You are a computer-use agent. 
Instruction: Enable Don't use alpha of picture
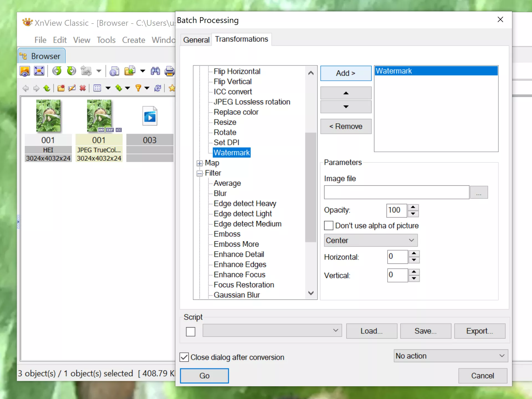click(329, 226)
